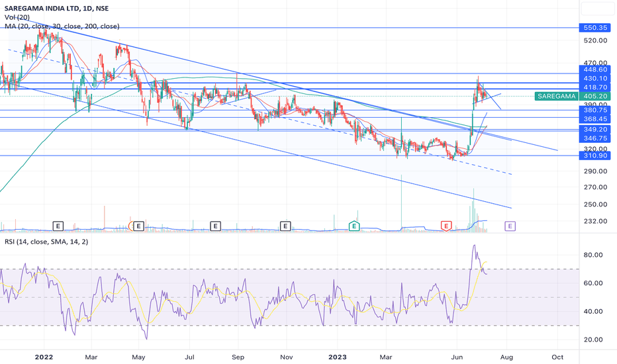Select the 349.20 price level label
Screen dimensions: 617x364
[595, 130]
